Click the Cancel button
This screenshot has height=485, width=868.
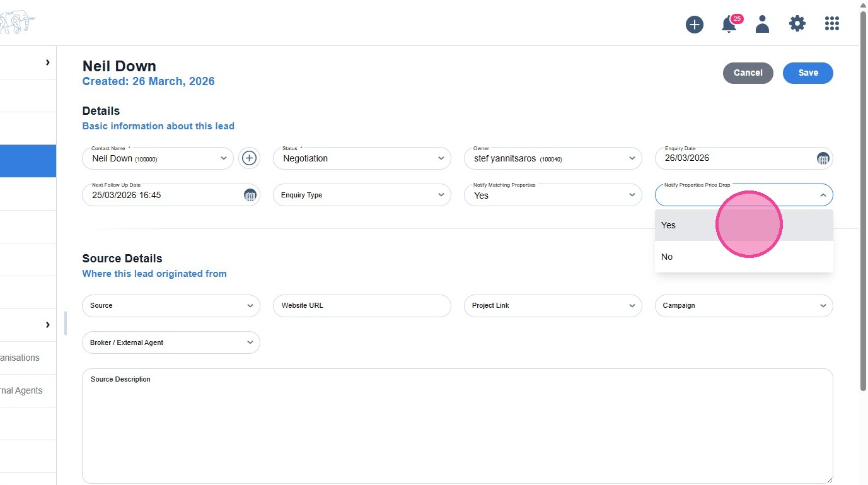[x=748, y=73]
